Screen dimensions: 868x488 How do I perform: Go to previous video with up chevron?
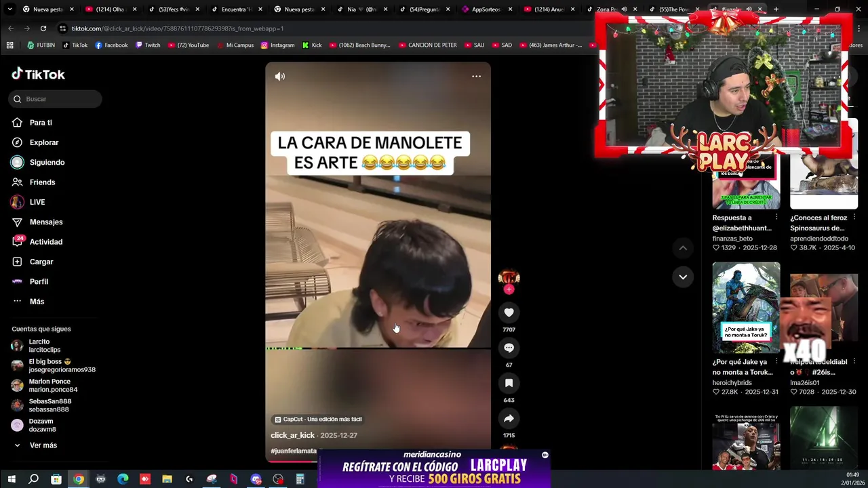click(x=683, y=248)
